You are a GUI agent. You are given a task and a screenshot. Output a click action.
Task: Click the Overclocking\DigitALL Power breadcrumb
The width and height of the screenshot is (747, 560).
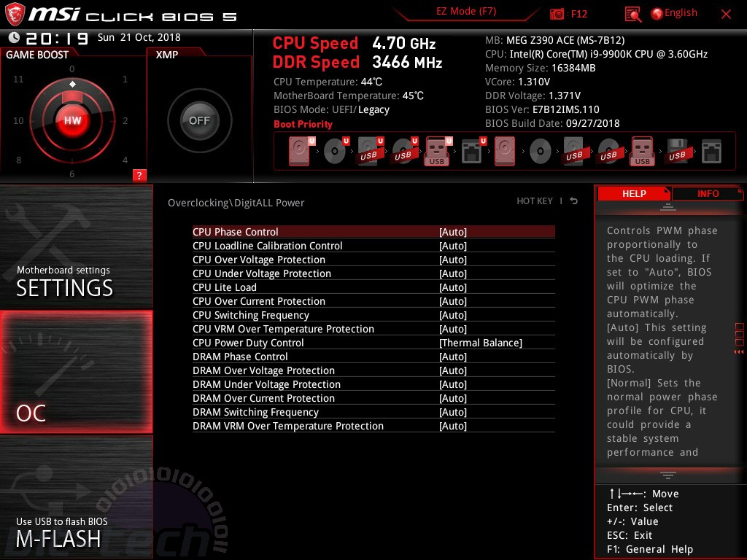(x=236, y=203)
